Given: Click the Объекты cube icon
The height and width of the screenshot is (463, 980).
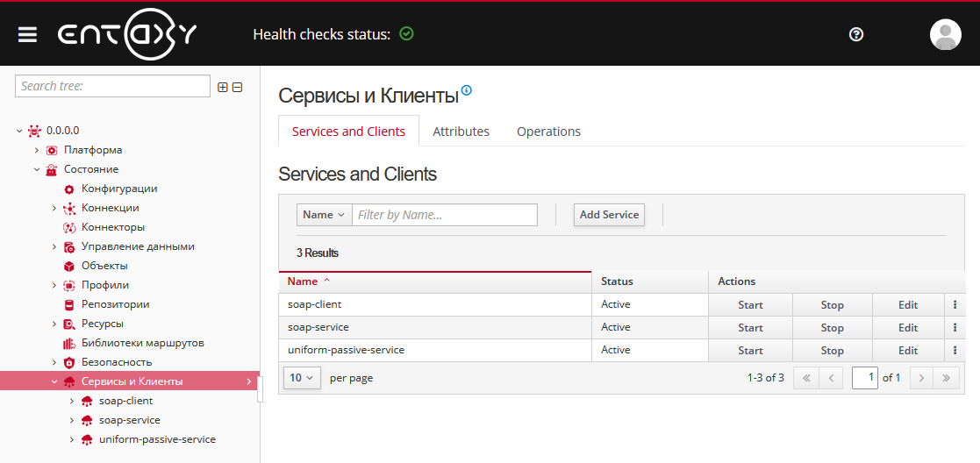Looking at the screenshot, I should click(x=69, y=267).
